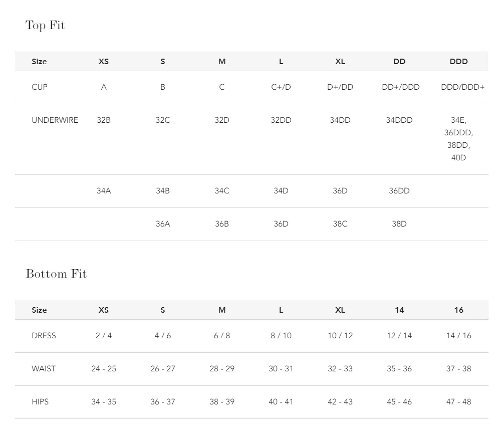This screenshot has height=436, width=504.
Task: Select the DDD column header in Top Fit
Action: tap(459, 62)
